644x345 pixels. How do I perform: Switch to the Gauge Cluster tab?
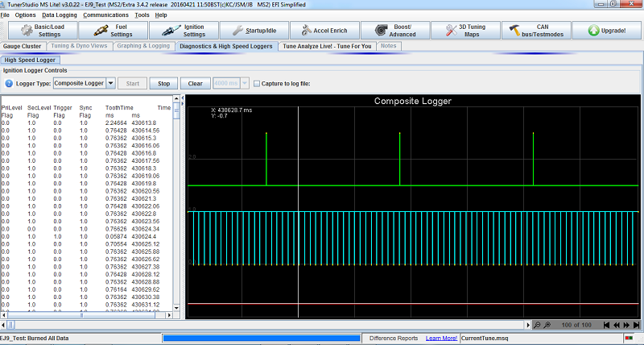[23, 46]
